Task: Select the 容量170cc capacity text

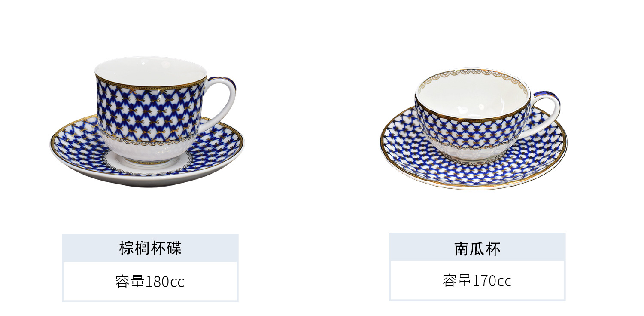Action: pyautogui.click(x=477, y=281)
